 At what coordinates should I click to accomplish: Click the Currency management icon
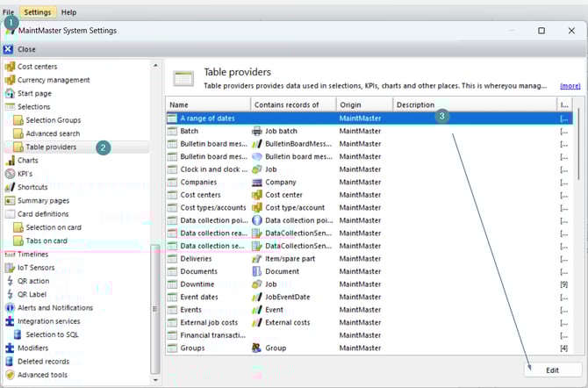pos(10,80)
